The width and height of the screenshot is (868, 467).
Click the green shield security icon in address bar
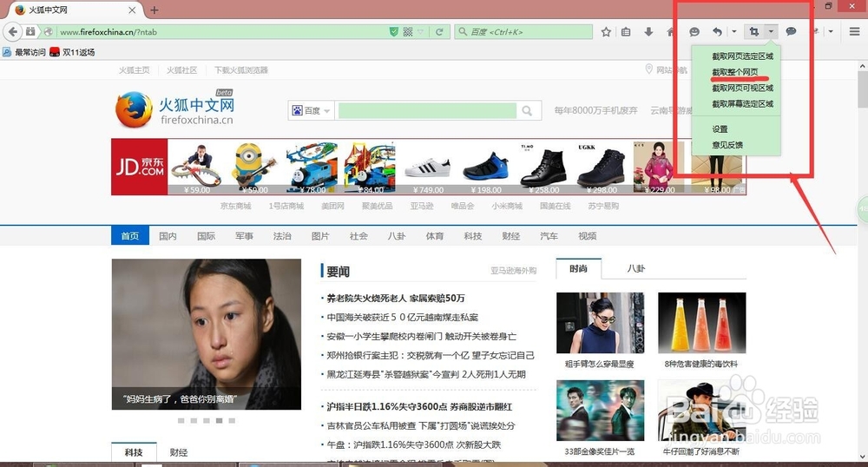pyautogui.click(x=393, y=32)
